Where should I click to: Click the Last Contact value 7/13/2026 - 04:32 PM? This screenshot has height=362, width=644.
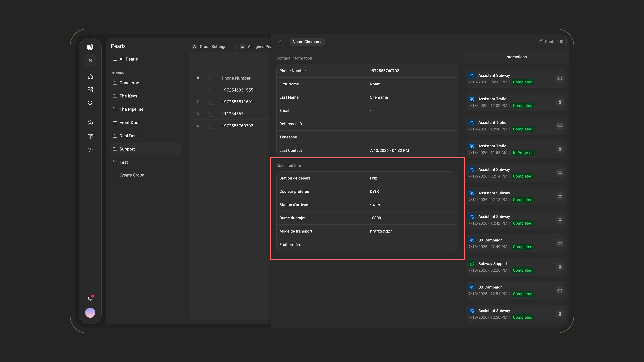(x=389, y=150)
